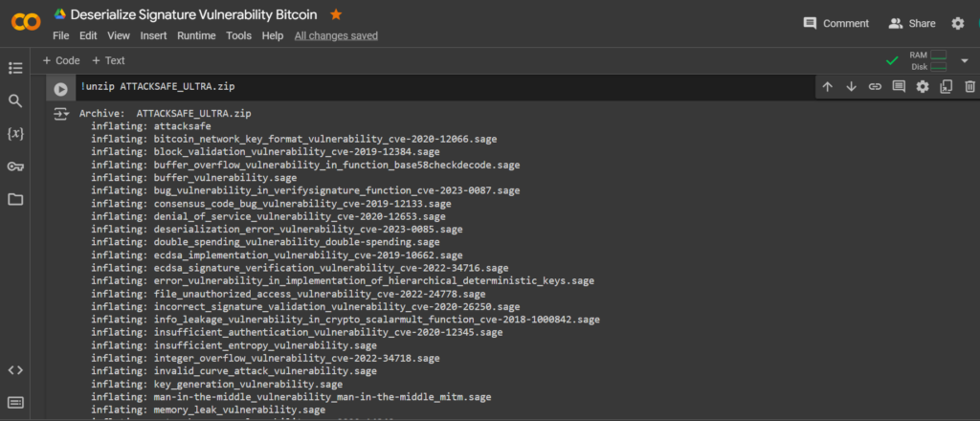
Task: Open the secrets key panel
Action: tap(15, 166)
